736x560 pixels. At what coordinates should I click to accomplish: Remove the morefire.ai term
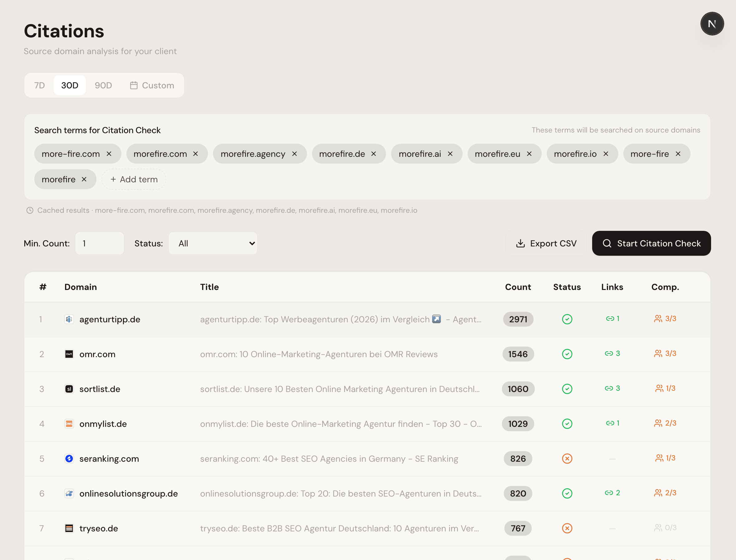(450, 154)
